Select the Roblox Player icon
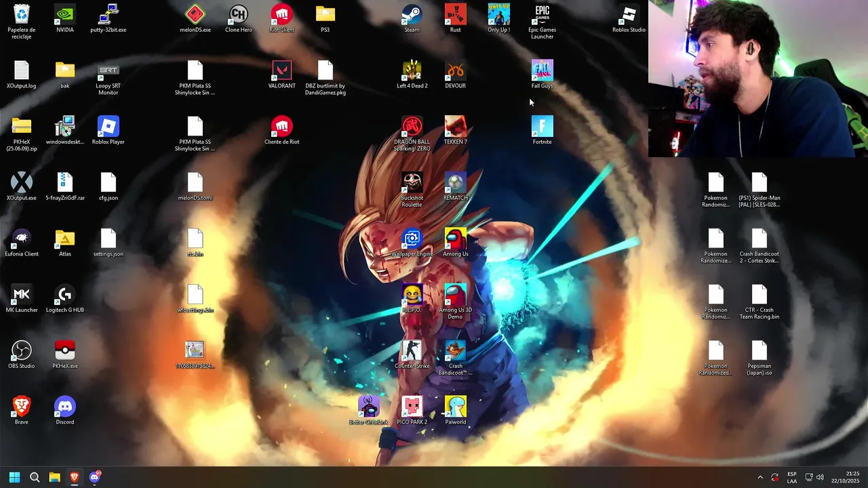 coord(108,127)
